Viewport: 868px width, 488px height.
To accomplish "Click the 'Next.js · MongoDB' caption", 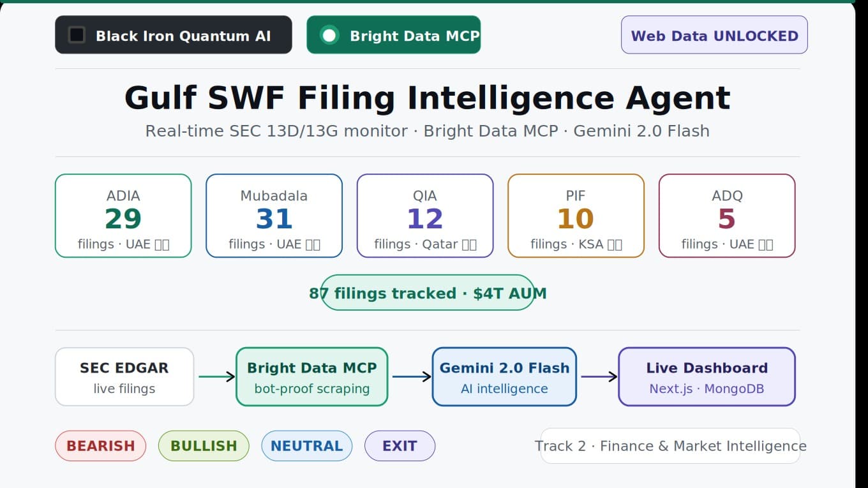I will click(x=707, y=388).
